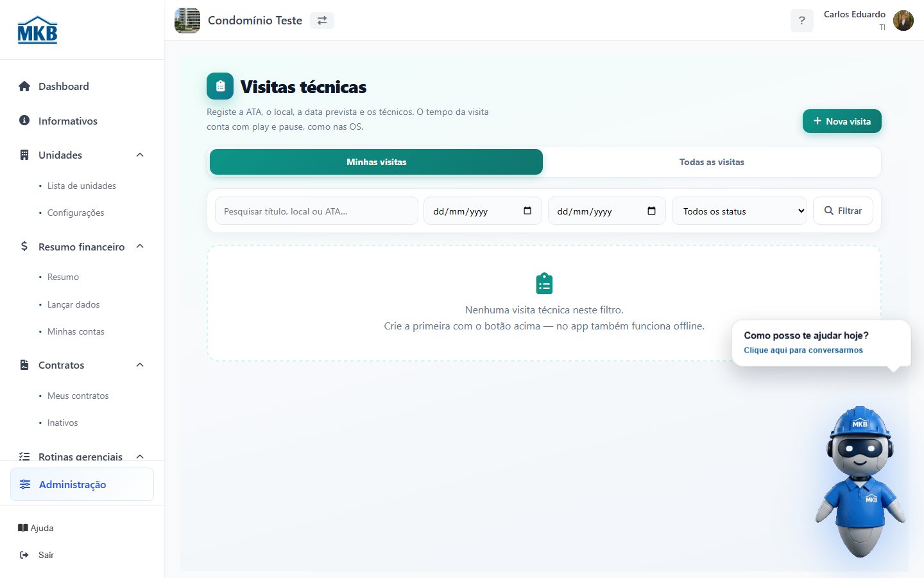The width and height of the screenshot is (924, 578).
Task: Open the Todos os status dropdown
Action: (x=740, y=211)
